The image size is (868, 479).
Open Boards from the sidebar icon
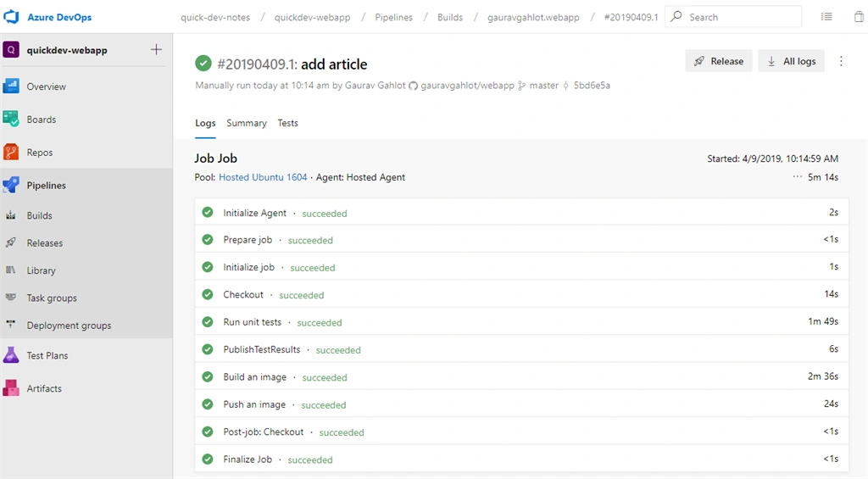pyautogui.click(x=11, y=119)
